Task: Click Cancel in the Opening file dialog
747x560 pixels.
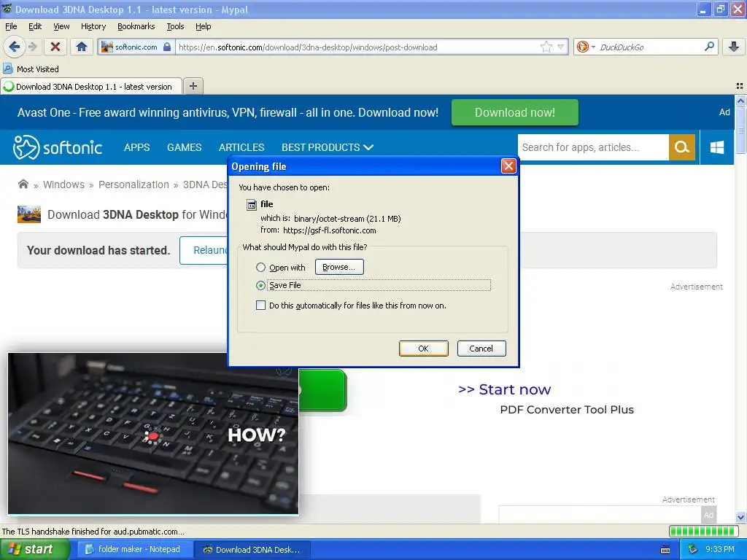Action: [x=481, y=348]
